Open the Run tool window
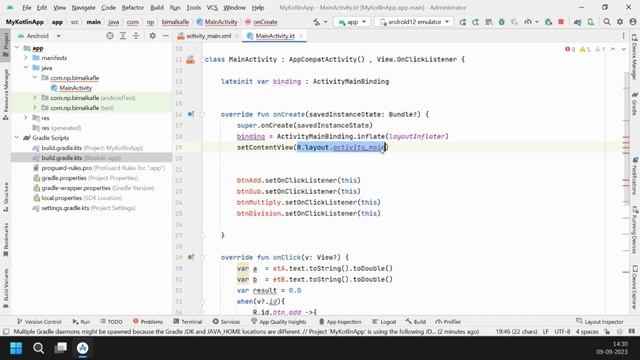The height and width of the screenshot is (360, 640). (81, 322)
